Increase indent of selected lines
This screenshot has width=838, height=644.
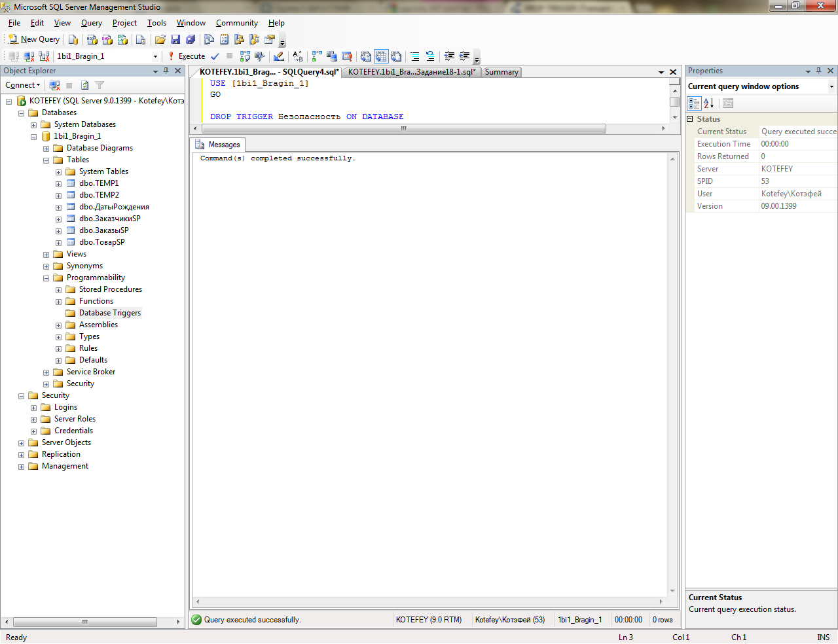click(x=464, y=56)
